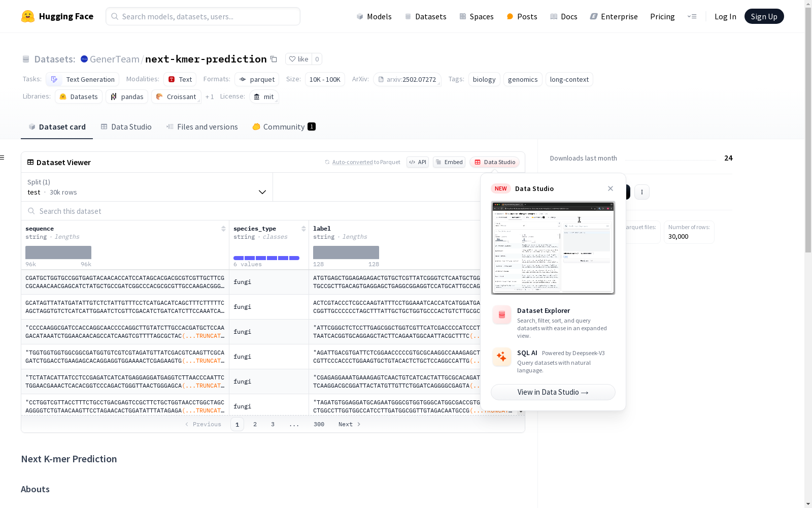This screenshot has width=812, height=508.
Task: Select the parquet format tag
Action: coord(257,79)
